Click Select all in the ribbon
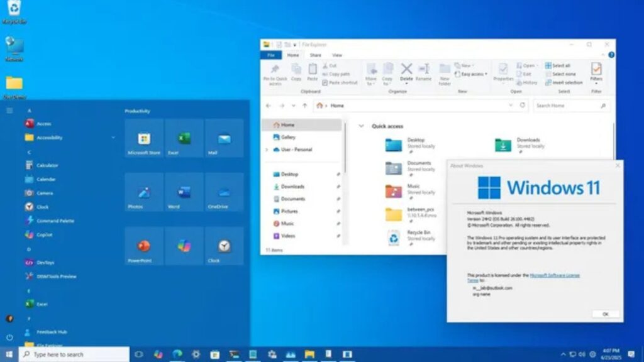This screenshot has width=644, height=362. point(557,65)
